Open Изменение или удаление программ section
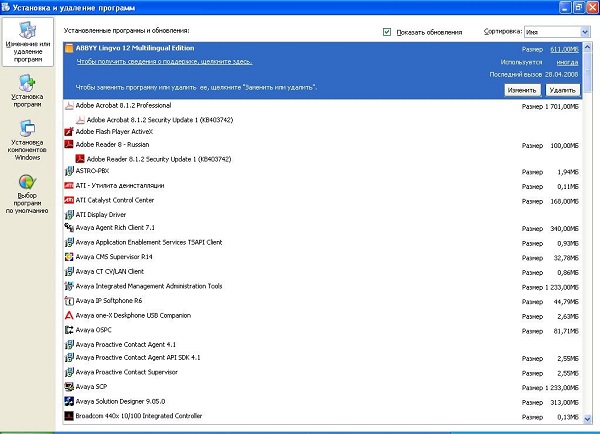Screen dimensions: 600x434 tap(28, 42)
